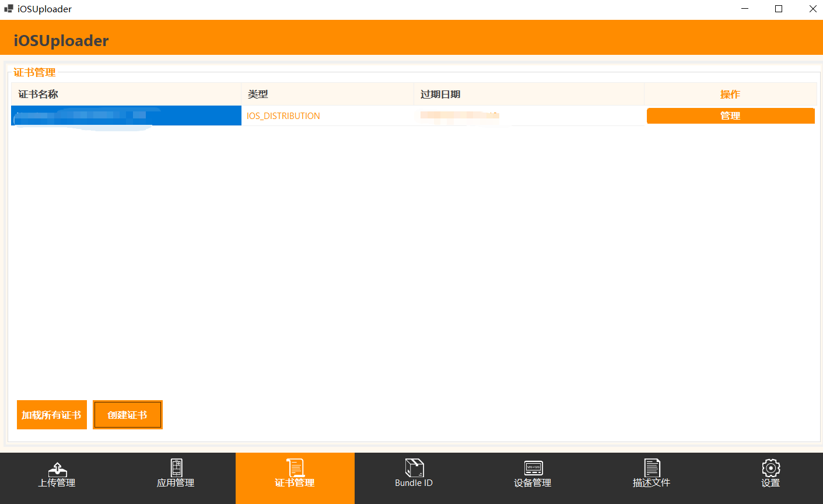Click the iOSUploader title bar app icon

(x=8, y=9)
